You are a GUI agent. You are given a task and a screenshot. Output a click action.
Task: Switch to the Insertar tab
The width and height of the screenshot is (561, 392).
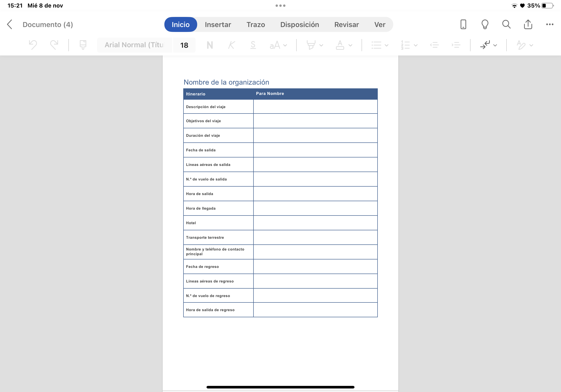pos(218,24)
